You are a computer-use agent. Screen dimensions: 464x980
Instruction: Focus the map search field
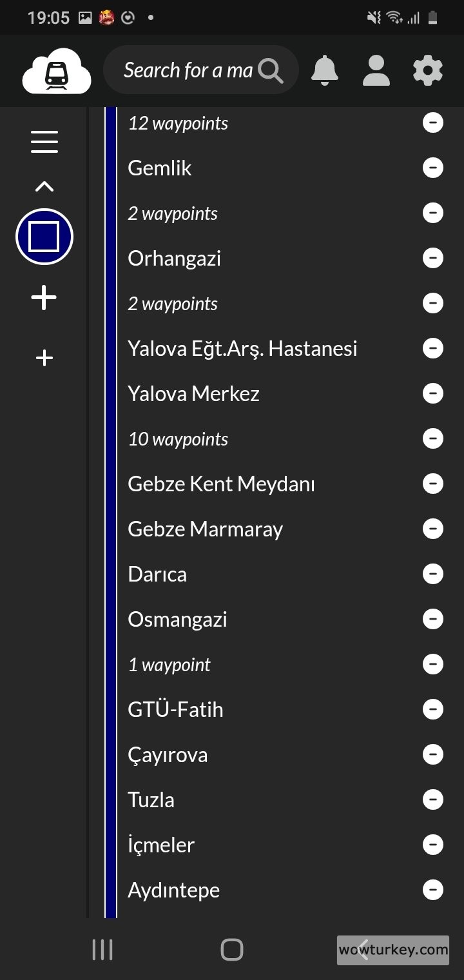pyautogui.click(x=187, y=70)
